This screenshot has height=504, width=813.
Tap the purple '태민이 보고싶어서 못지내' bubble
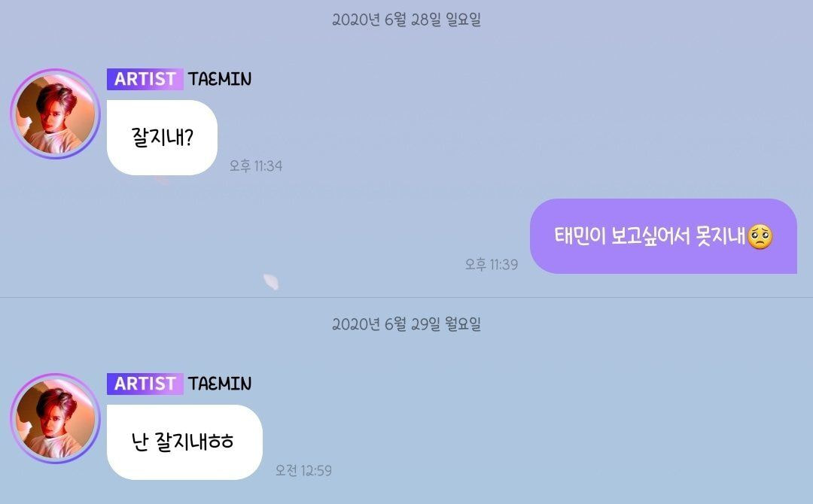point(663,236)
